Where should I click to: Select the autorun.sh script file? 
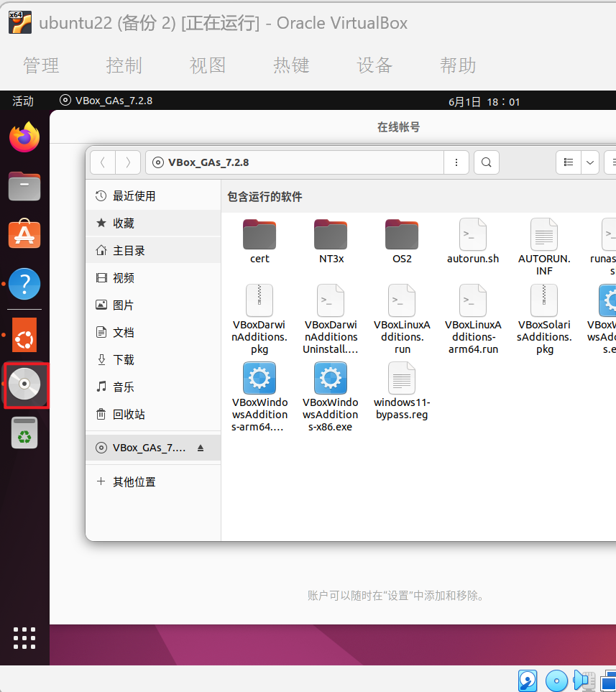pyautogui.click(x=473, y=241)
